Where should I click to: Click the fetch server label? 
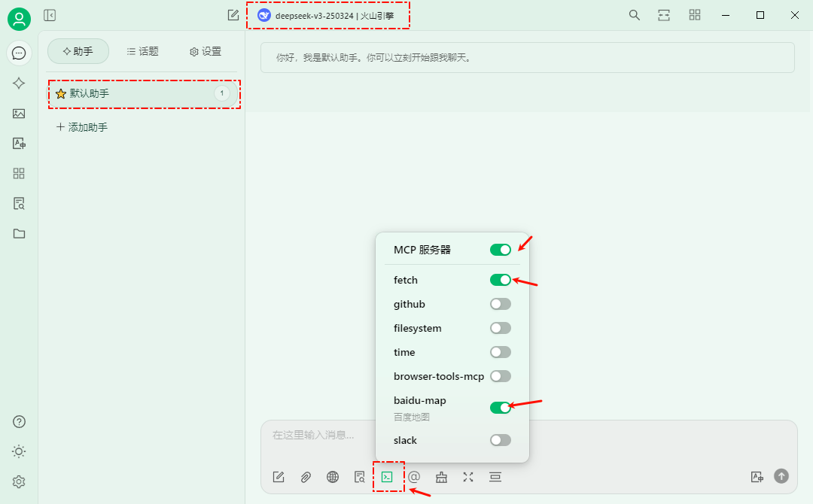point(406,281)
